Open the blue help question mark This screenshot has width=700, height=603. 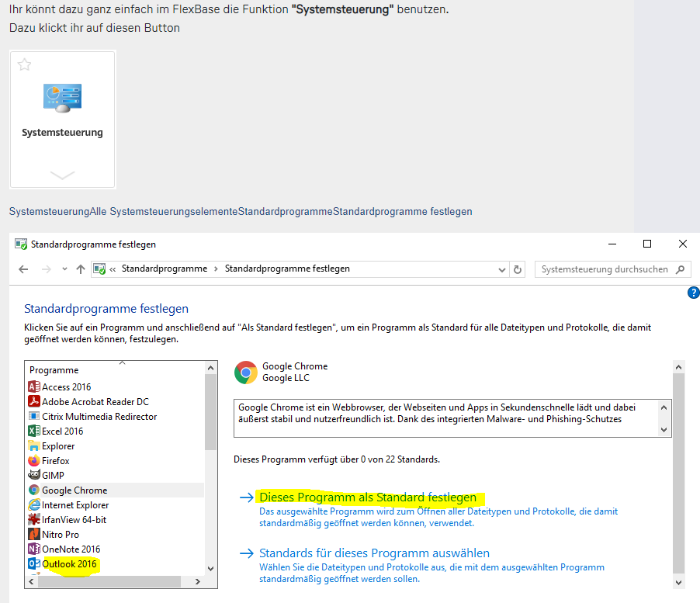[x=694, y=293]
